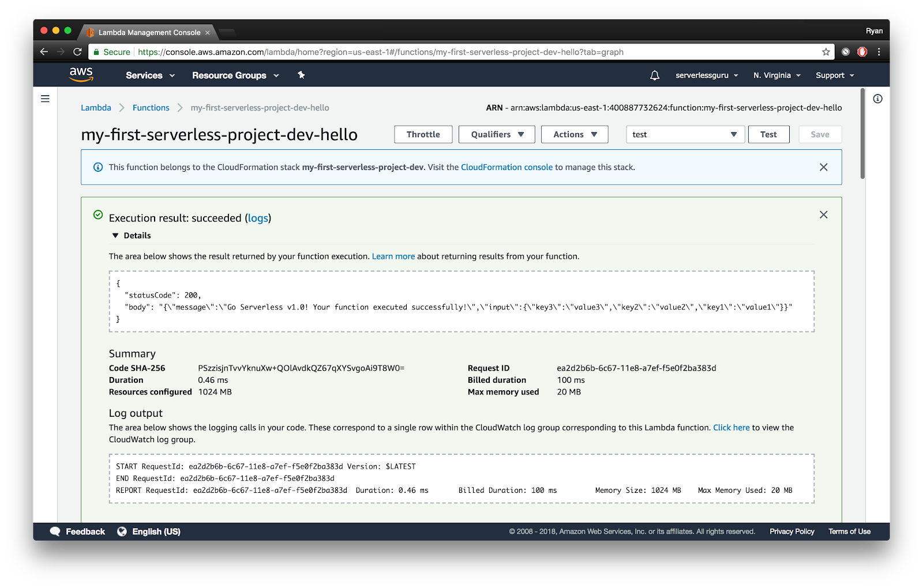Image resolution: width=923 pixels, height=588 pixels.
Task: Bookmark the page with the star icon
Action: click(x=826, y=51)
